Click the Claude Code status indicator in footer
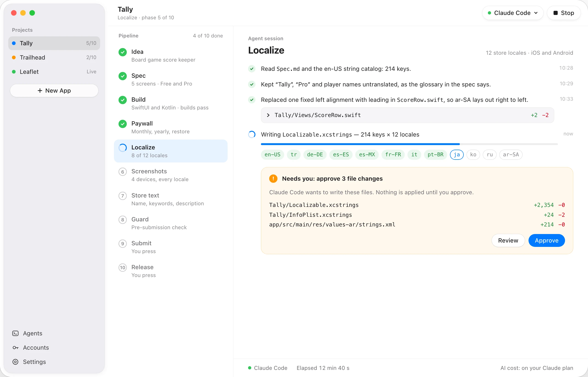 (268, 368)
